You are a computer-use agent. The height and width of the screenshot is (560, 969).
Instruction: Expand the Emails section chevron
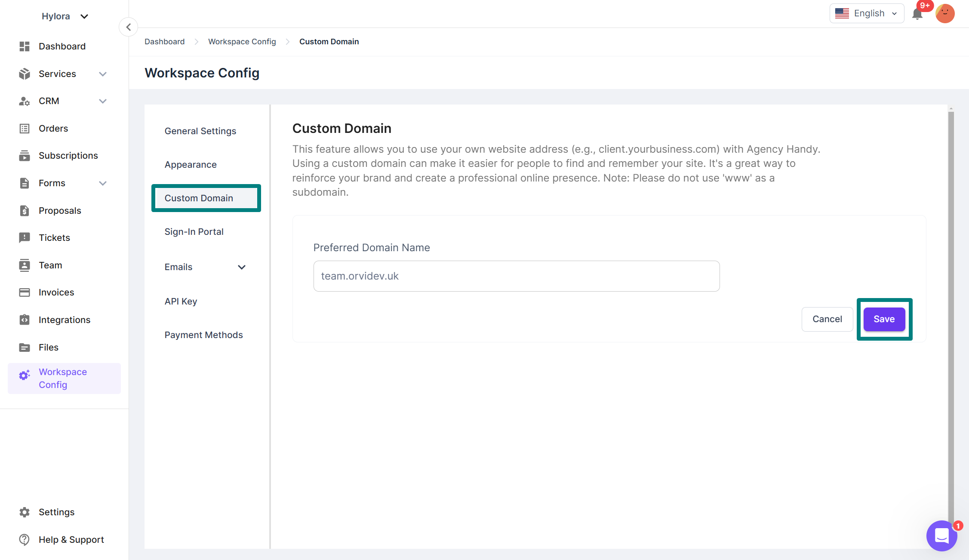click(242, 267)
